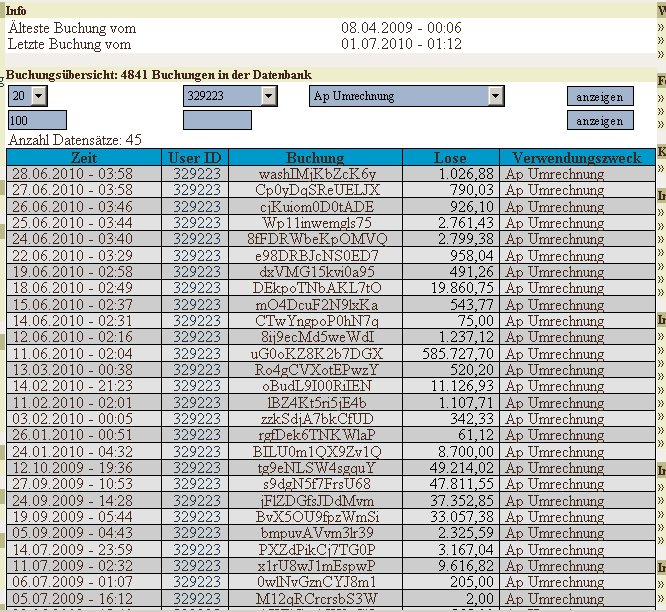Viewport: 666px width, 612px height.
Task: Click the date 14.07.2009 - 23:59
Action: click(x=72, y=550)
